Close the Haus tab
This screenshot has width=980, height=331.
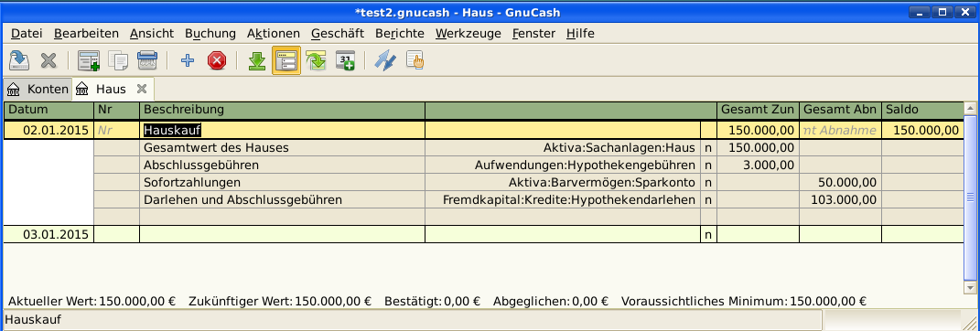142,89
